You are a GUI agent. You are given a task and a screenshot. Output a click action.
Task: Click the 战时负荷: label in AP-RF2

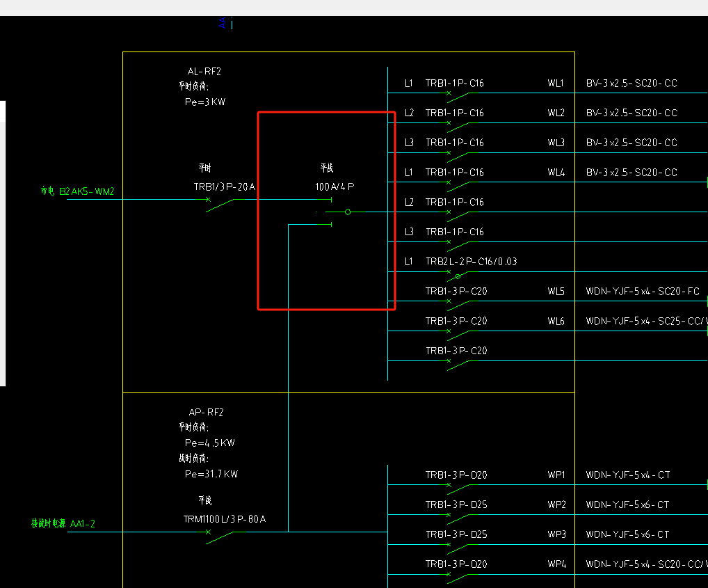(194, 459)
